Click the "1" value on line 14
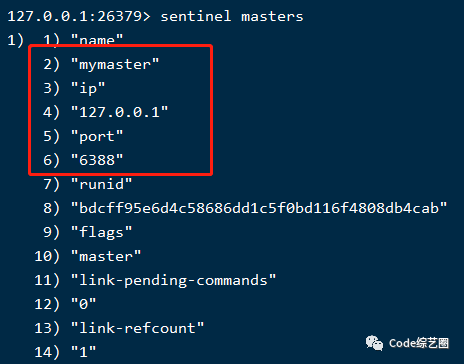The image size is (464, 364). pos(83,352)
